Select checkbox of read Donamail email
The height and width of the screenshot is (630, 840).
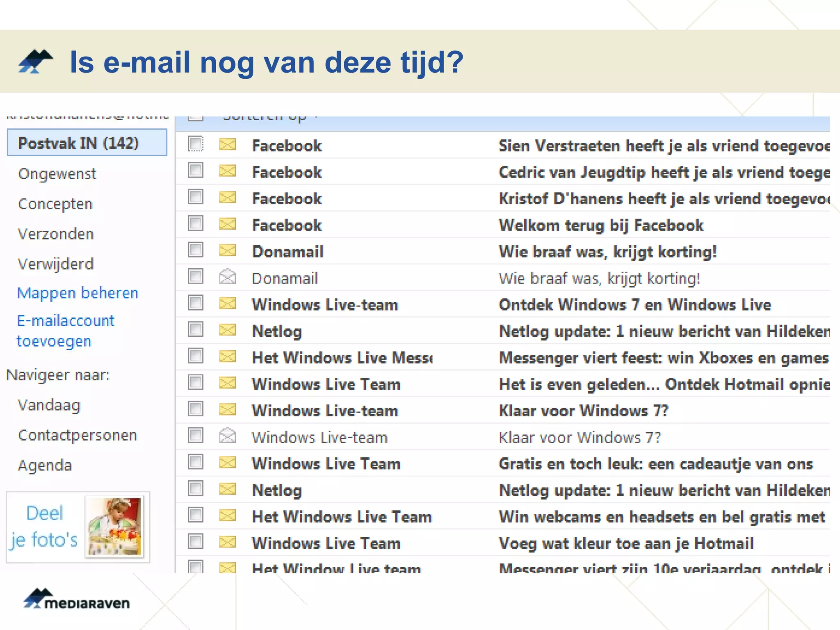tap(196, 276)
